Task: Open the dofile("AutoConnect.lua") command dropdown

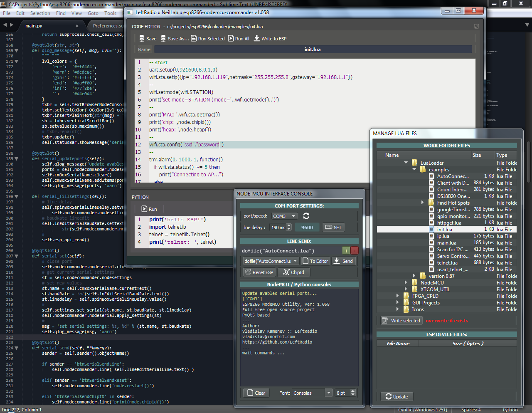Action: (x=271, y=261)
